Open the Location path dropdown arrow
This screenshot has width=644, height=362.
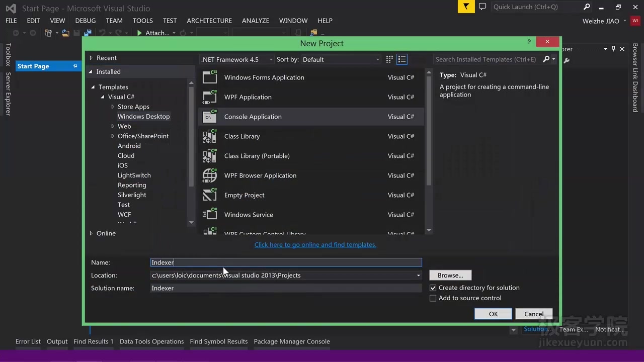(418, 276)
